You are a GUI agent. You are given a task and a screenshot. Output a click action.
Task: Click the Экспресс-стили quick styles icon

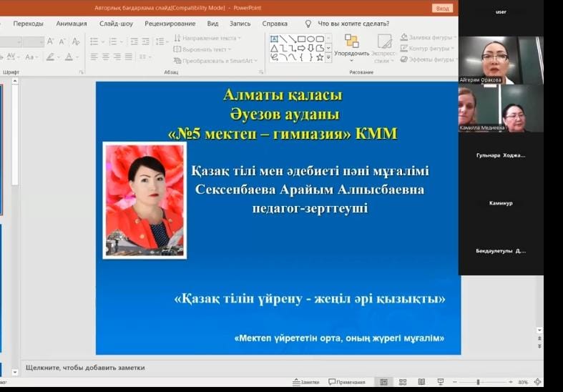pos(385,46)
